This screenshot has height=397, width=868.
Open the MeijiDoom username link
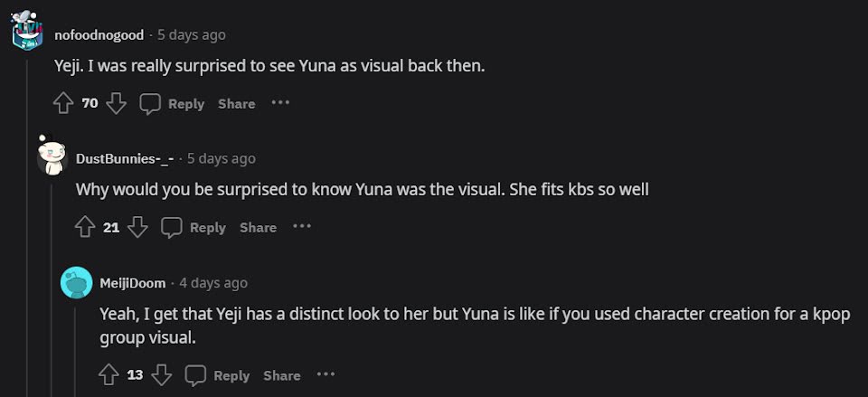click(x=133, y=283)
